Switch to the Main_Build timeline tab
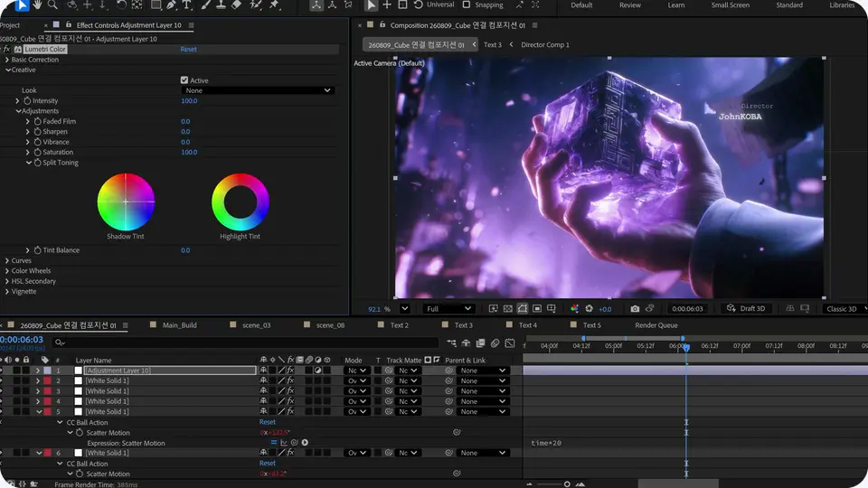This screenshot has height=488, width=868. (x=179, y=325)
